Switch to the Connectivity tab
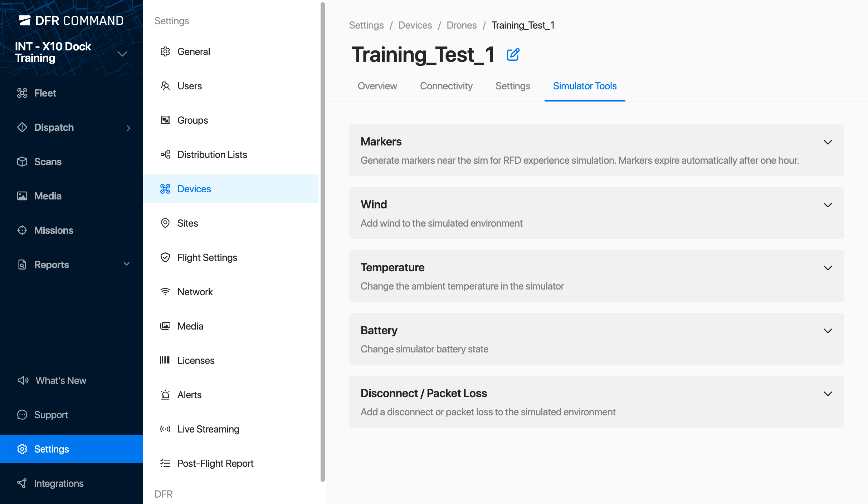868x504 pixels. point(446,86)
